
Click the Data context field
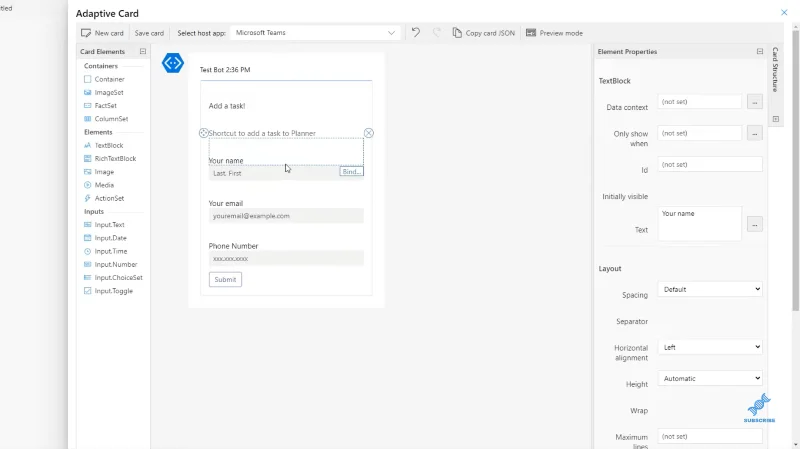(x=699, y=102)
